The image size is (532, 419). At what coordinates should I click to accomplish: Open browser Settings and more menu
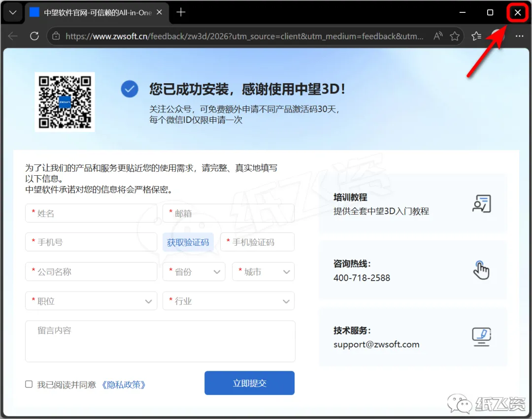click(519, 36)
